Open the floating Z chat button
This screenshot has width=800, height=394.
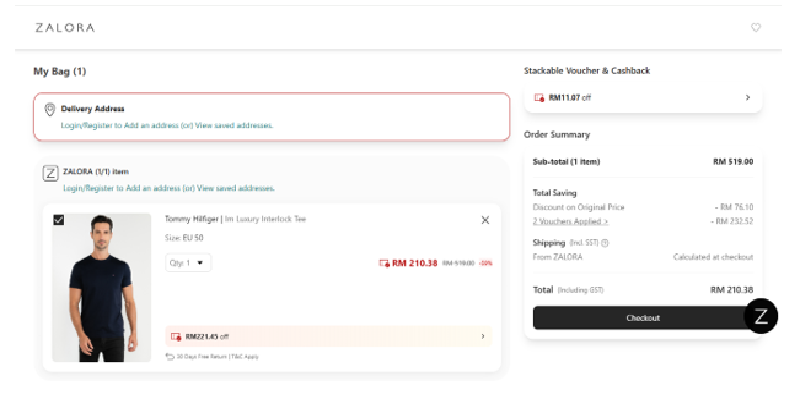(761, 316)
